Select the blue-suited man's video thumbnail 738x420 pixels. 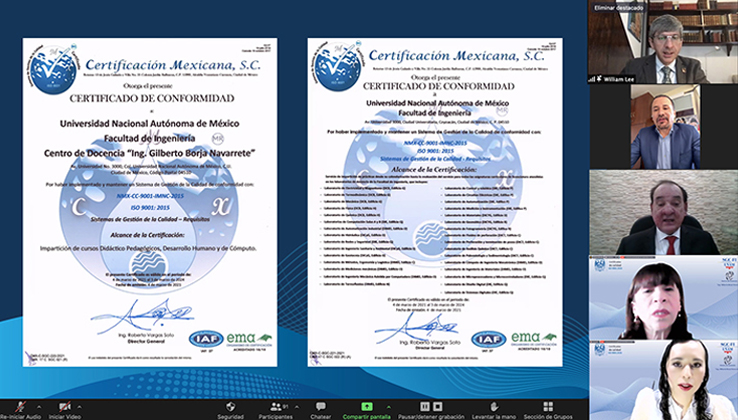(665, 127)
